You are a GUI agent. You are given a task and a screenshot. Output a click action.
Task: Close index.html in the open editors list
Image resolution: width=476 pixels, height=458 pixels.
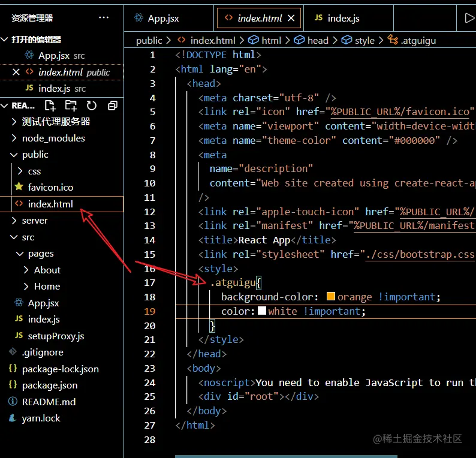16,72
